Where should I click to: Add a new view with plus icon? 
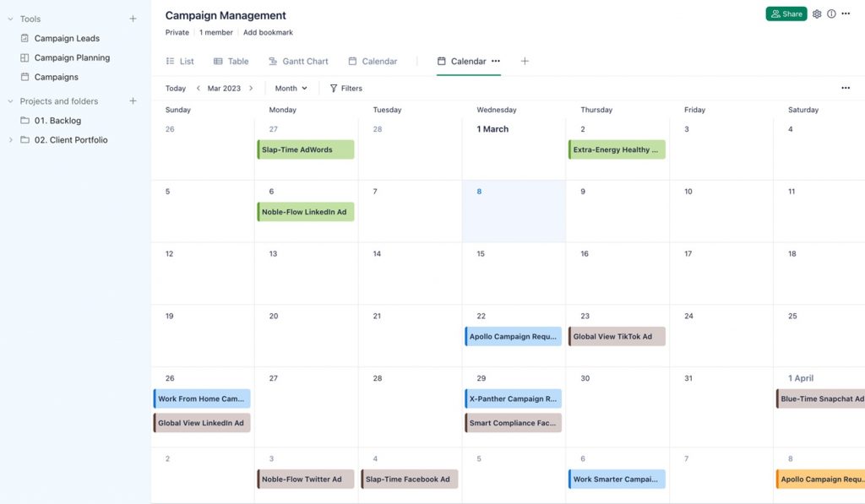[525, 62]
